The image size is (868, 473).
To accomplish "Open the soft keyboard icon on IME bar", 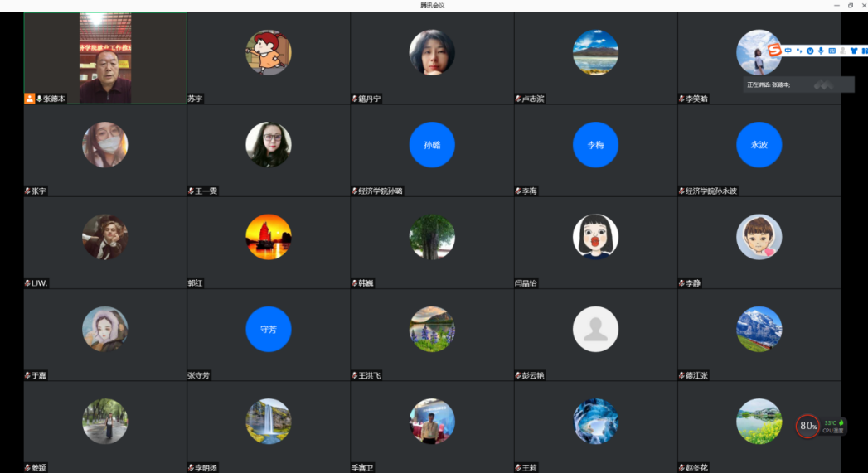I will (x=832, y=51).
